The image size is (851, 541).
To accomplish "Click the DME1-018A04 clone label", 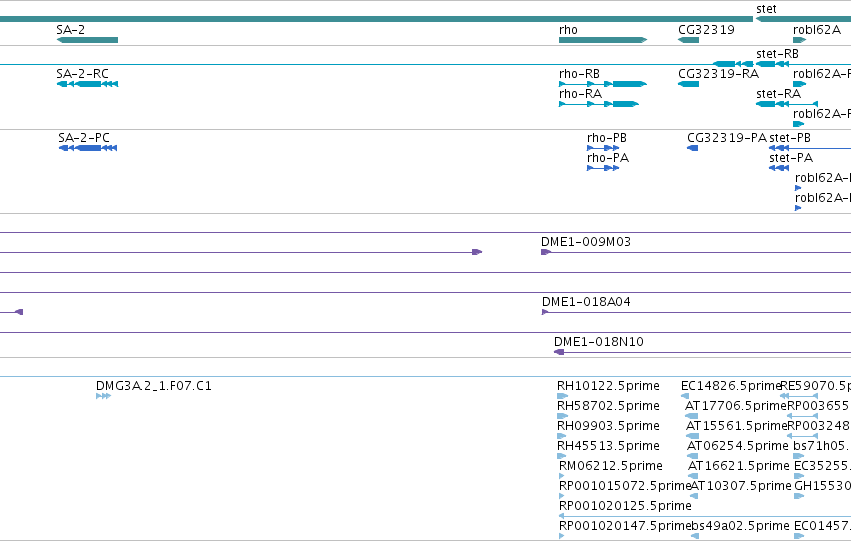I will click(x=586, y=302).
